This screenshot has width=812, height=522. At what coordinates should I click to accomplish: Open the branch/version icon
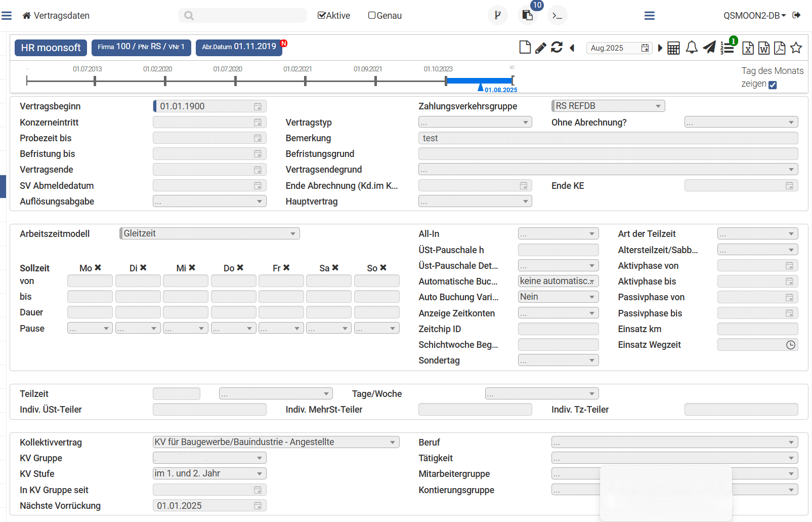(498, 15)
